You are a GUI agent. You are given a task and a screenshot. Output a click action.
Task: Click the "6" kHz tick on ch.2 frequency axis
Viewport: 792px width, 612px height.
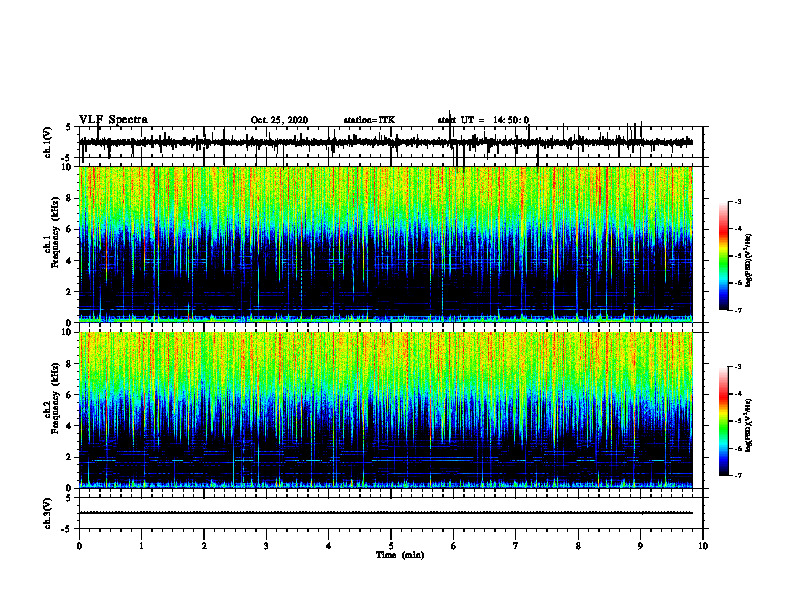coord(70,395)
